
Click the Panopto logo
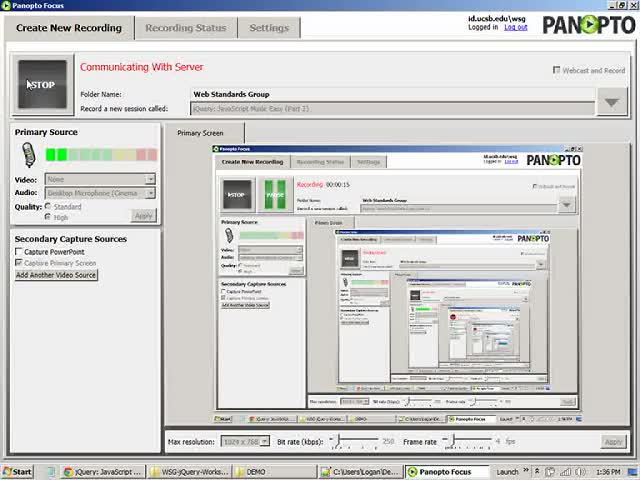[x=588, y=25]
